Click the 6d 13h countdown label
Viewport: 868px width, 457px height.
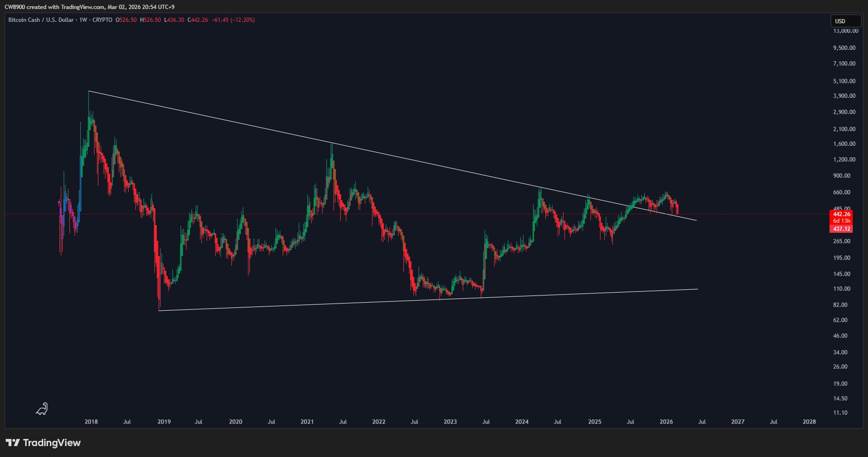coord(841,221)
